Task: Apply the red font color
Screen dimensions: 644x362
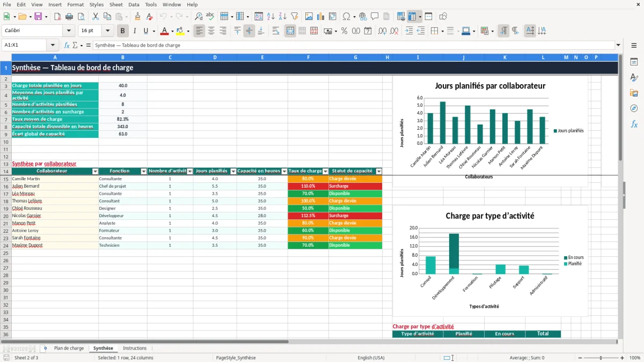Action: click(x=165, y=31)
